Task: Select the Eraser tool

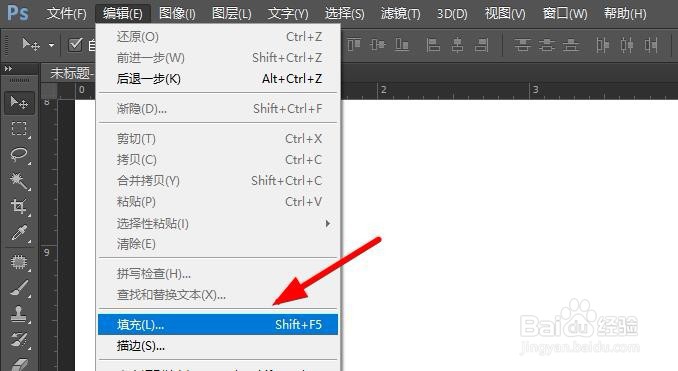Action: [19, 364]
